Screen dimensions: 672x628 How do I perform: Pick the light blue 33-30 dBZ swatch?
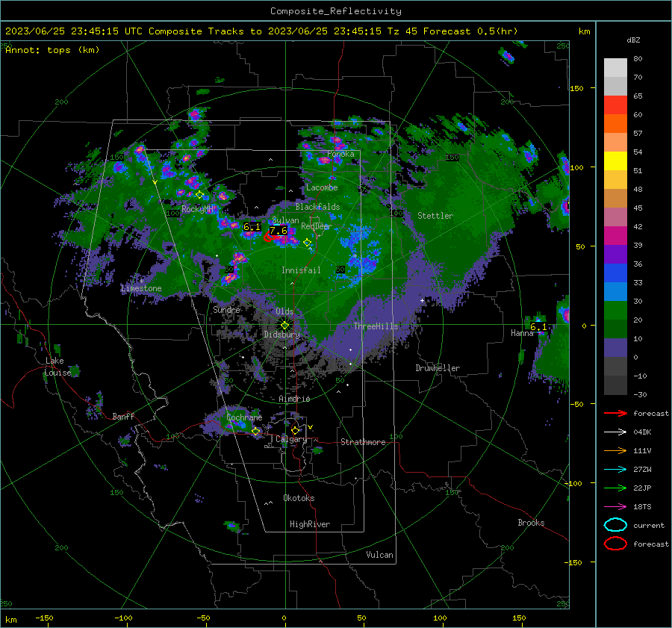pos(615,291)
